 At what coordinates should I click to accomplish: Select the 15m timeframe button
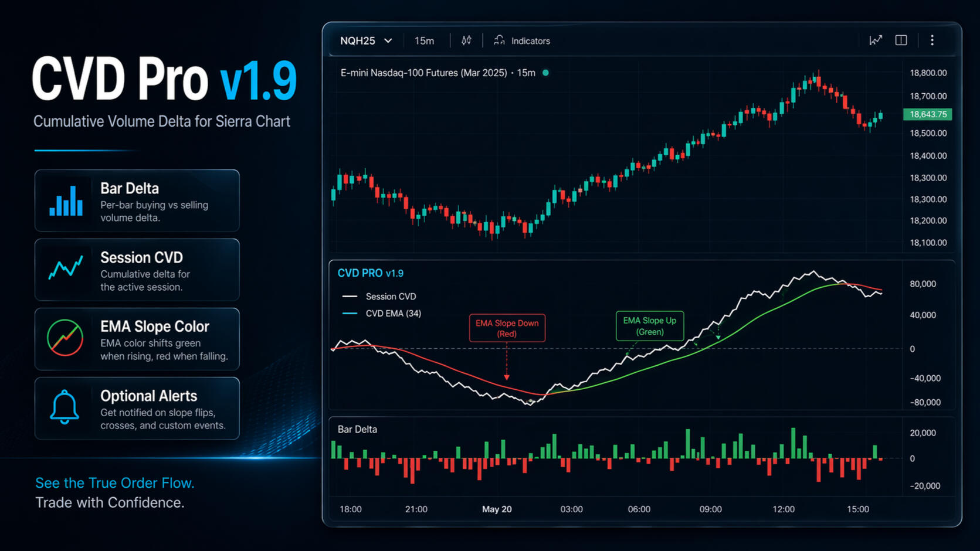coord(424,41)
